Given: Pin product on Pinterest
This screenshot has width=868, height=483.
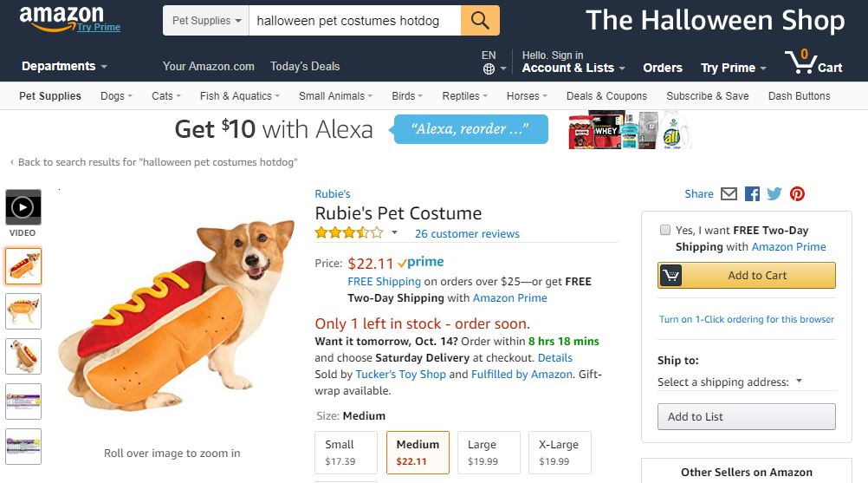Looking at the screenshot, I should 797,194.
